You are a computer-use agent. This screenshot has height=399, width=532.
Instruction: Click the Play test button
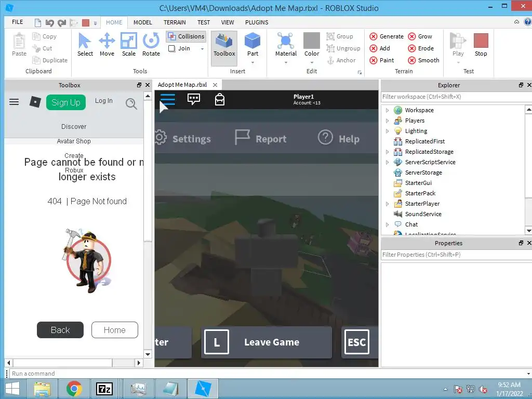click(x=458, y=45)
